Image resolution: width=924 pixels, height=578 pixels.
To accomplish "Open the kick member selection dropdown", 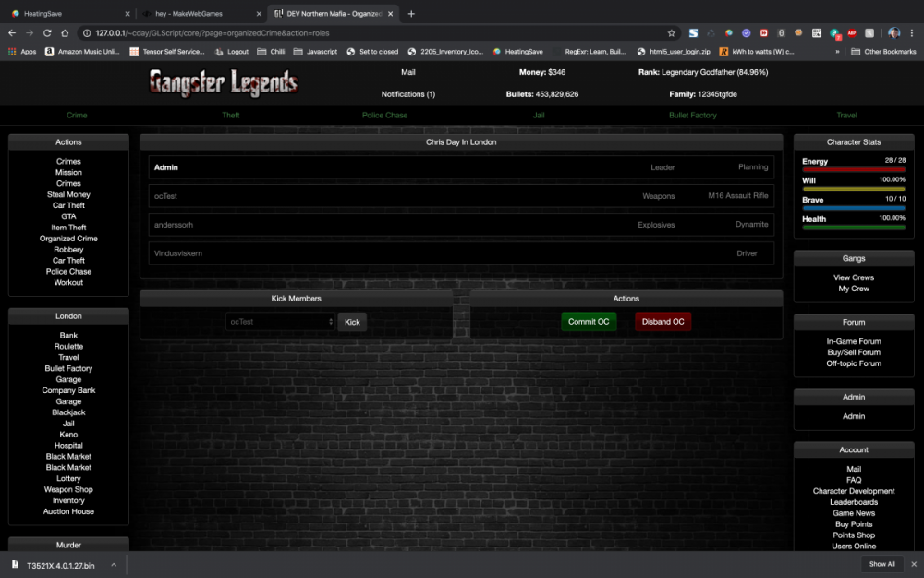I will (277, 321).
